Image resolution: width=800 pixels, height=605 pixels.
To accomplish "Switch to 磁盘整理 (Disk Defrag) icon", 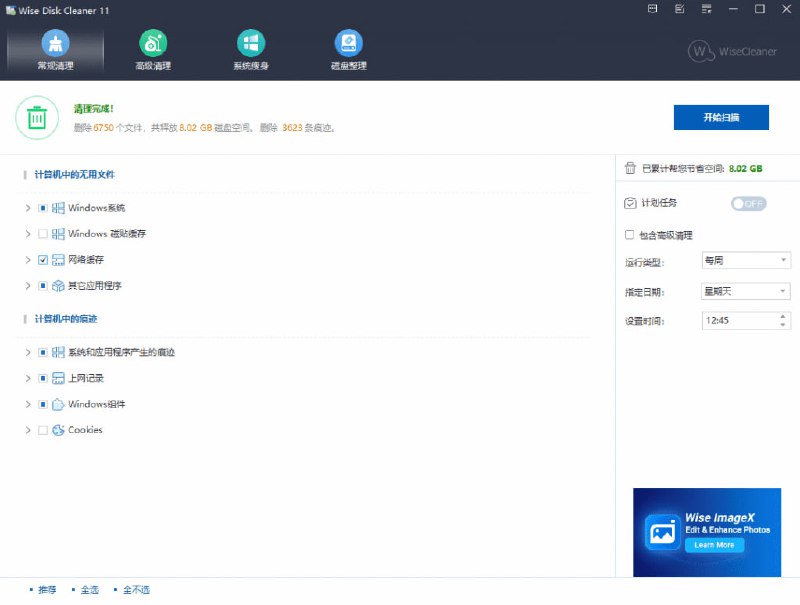I will pos(349,45).
